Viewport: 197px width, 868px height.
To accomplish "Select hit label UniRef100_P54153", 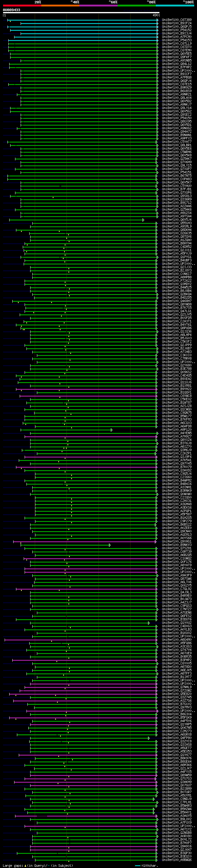I will click(177, 40).
